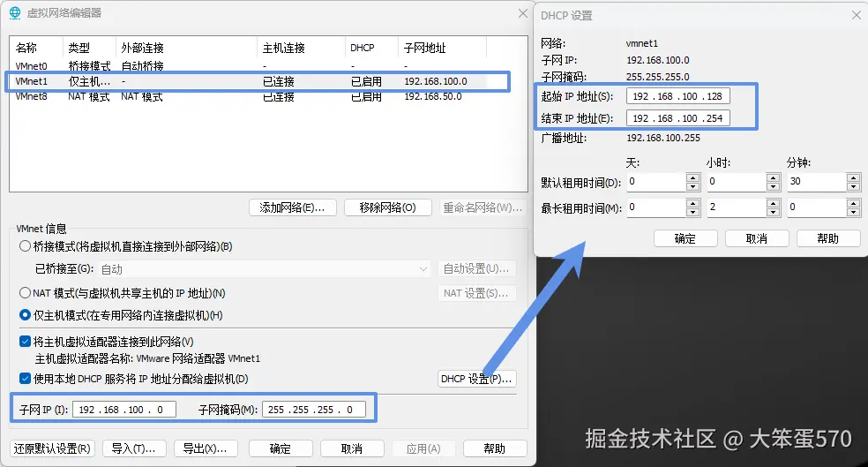The height and width of the screenshot is (467, 868).
Task: Click the DHCP column header
Action: (x=371, y=49)
